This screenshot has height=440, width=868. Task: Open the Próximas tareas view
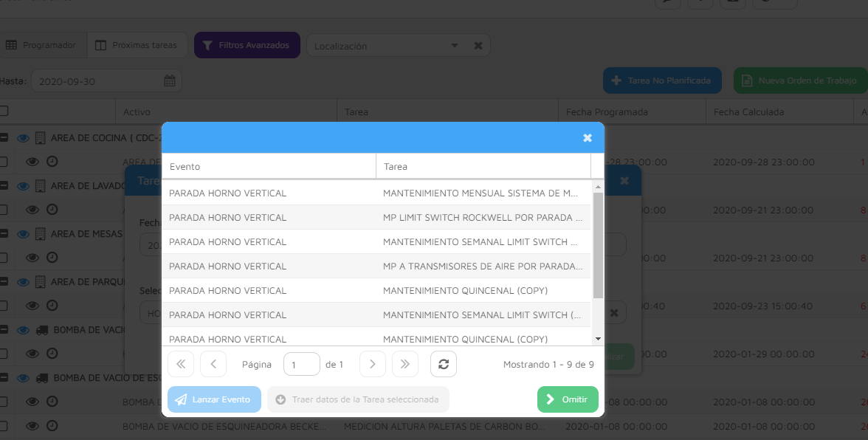coord(137,45)
